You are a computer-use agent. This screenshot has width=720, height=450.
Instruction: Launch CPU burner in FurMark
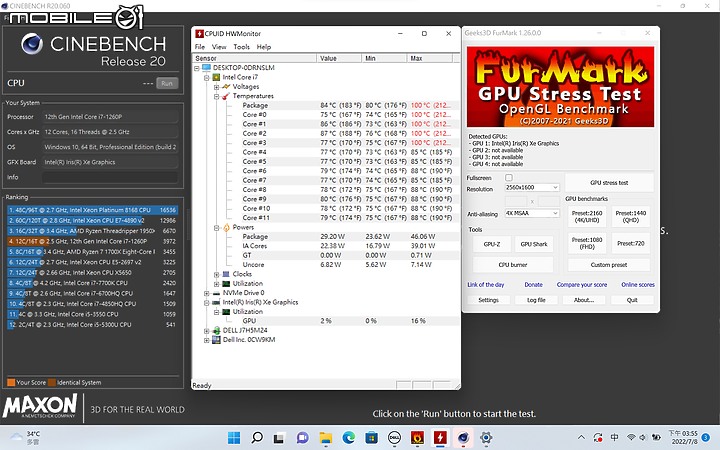513,265
